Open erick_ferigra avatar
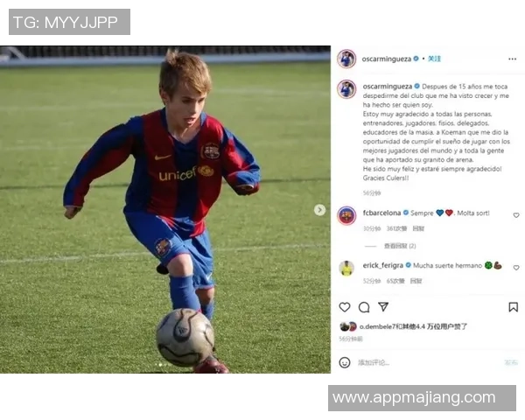Viewport: 525px width, 420px height. (346, 268)
